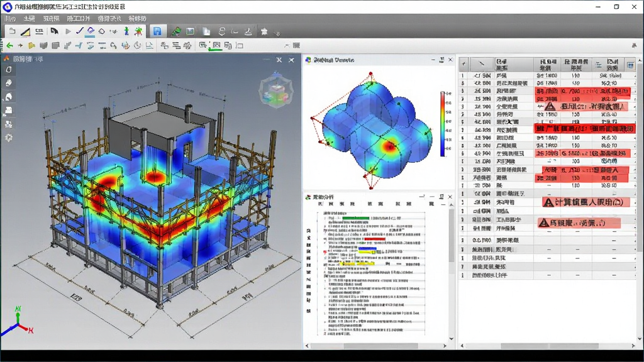Toggle the pin icon at toolbar far right
The width and height of the screenshot is (644, 362).
click(x=634, y=45)
